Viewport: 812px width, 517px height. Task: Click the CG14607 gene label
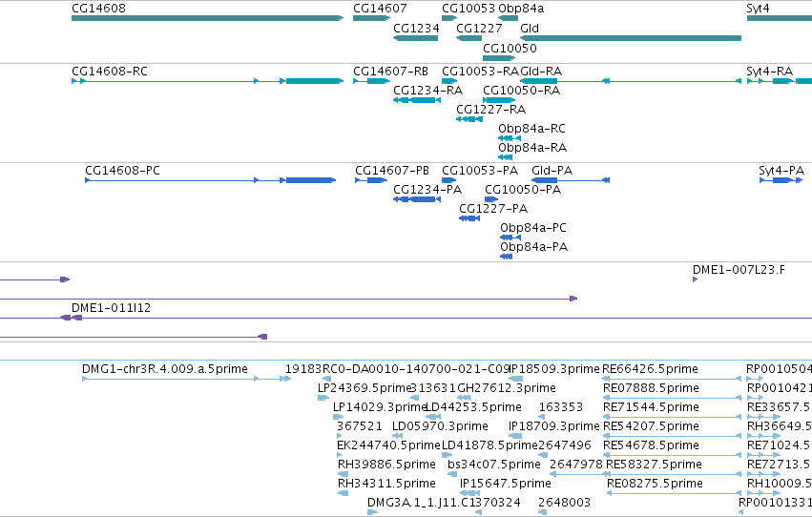380,9
